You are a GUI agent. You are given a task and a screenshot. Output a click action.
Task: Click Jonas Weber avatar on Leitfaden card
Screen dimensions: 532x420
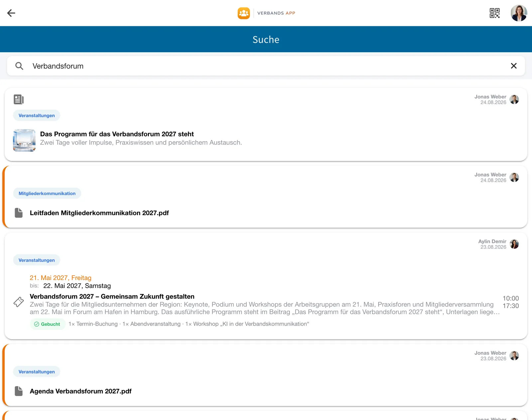click(514, 177)
